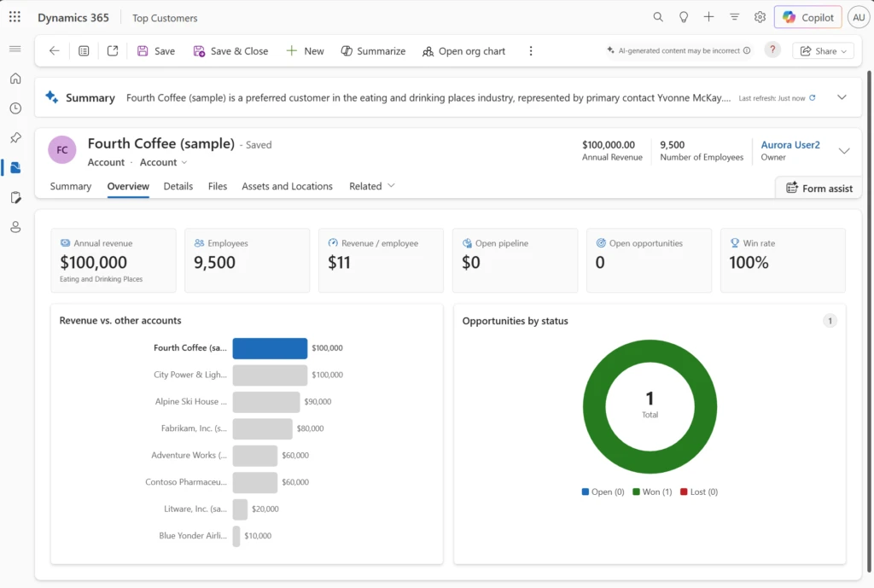Open the app launcher waffle menu
Image resolution: width=874 pixels, height=588 pixels.
[15, 17]
